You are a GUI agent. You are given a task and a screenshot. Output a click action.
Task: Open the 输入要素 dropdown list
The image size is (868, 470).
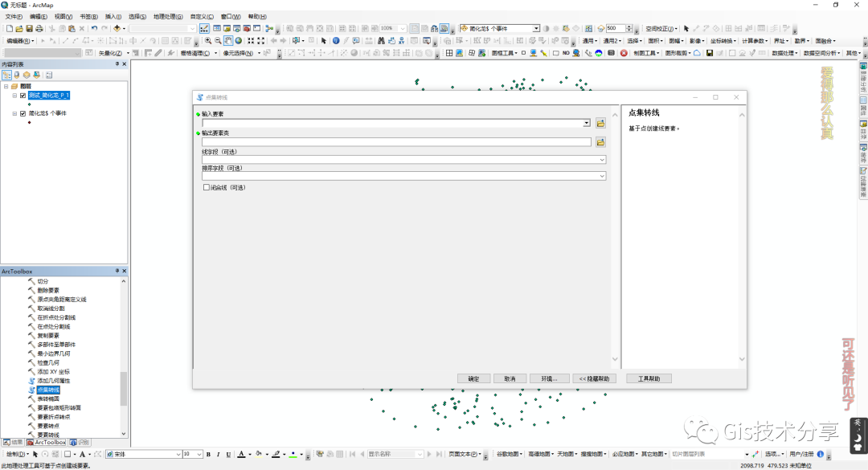click(x=588, y=123)
